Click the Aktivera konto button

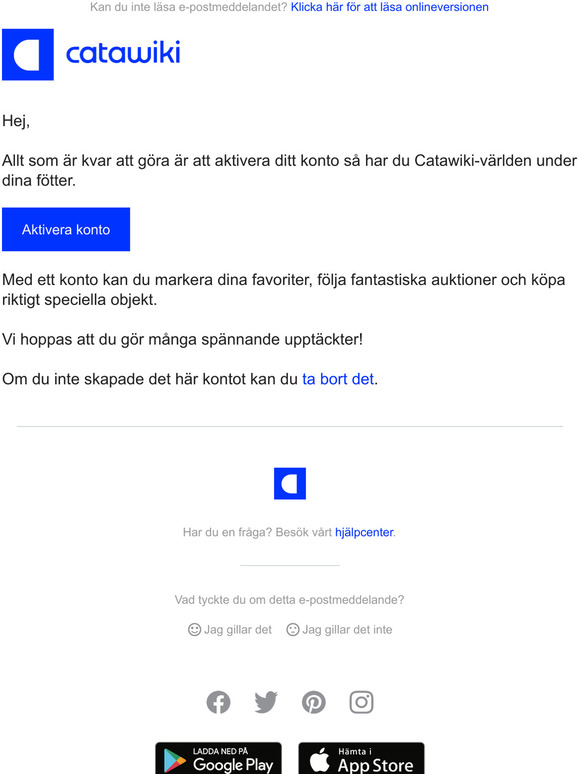[x=66, y=230]
